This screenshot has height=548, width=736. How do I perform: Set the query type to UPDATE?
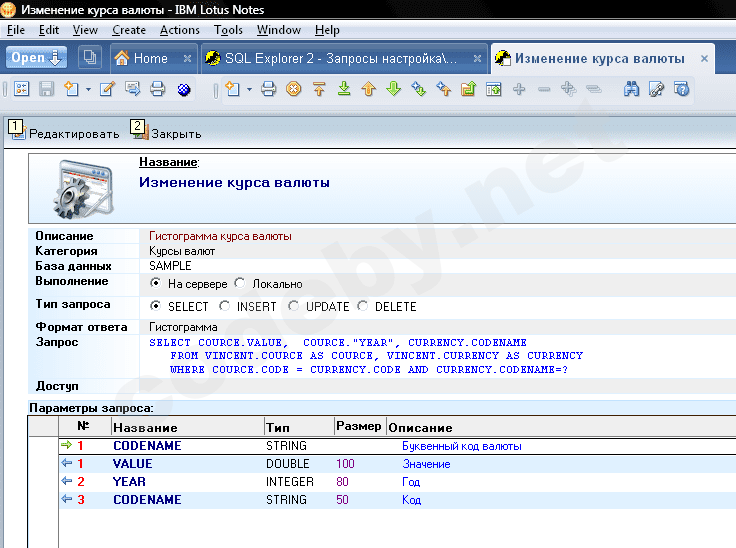(294, 307)
